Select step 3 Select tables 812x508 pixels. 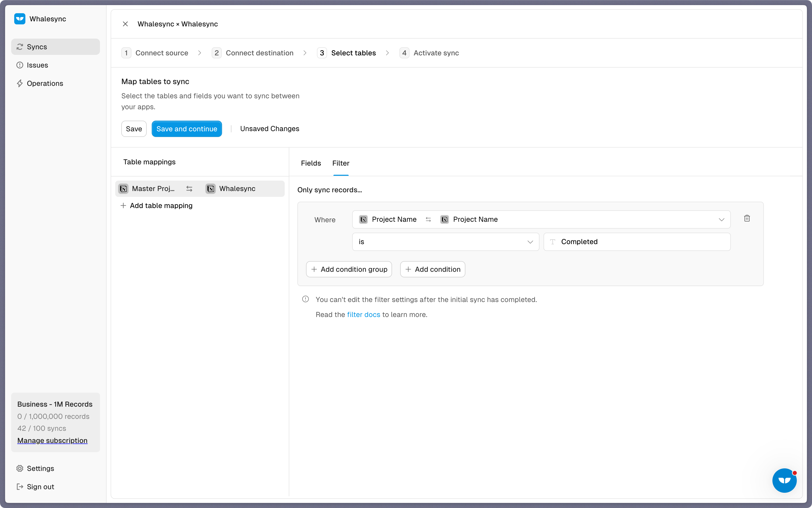click(347, 53)
